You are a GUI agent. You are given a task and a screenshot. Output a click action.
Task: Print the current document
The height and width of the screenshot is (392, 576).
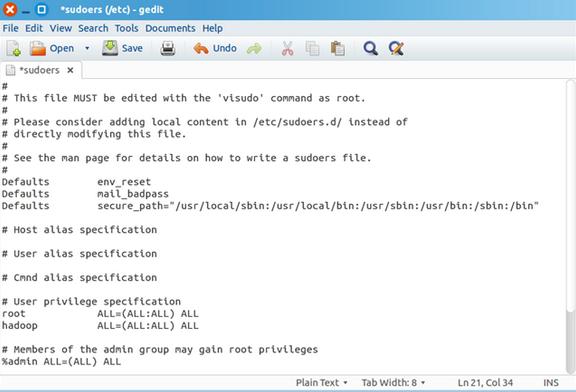pyautogui.click(x=168, y=48)
